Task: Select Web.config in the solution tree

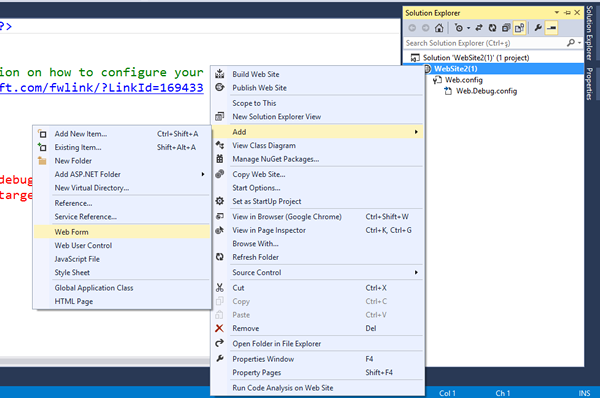Action: [x=463, y=80]
